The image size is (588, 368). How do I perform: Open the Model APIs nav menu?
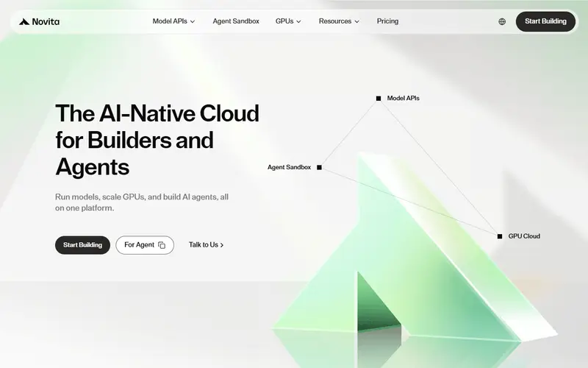click(173, 21)
